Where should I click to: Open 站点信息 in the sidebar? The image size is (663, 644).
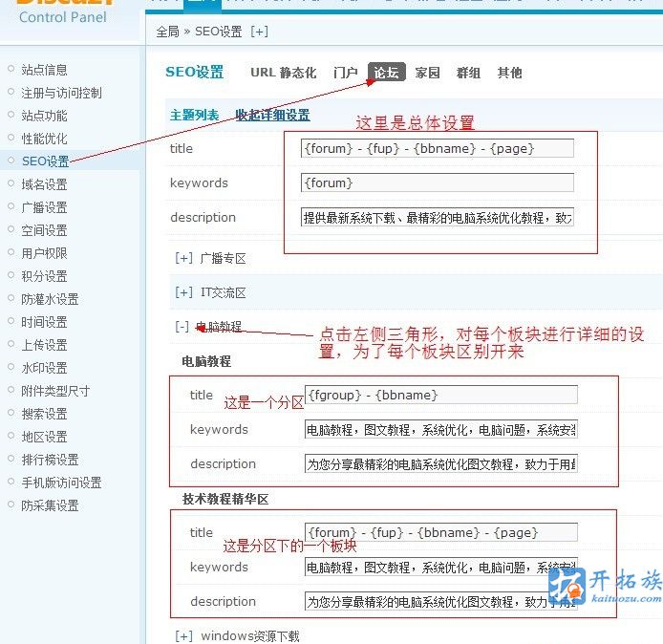pyautogui.click(x=44, y=70)
